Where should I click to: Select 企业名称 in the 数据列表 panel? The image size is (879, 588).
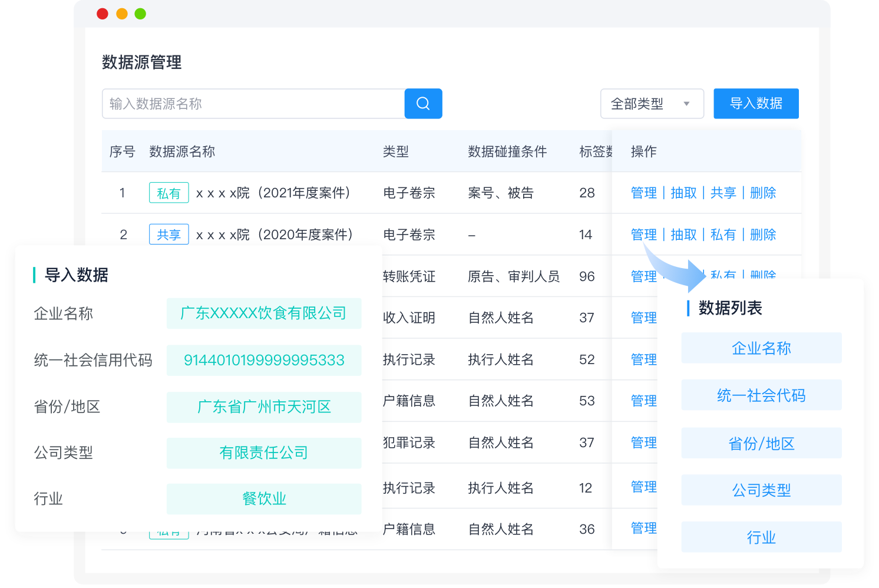pyautogui.click(x=761, y=348)
